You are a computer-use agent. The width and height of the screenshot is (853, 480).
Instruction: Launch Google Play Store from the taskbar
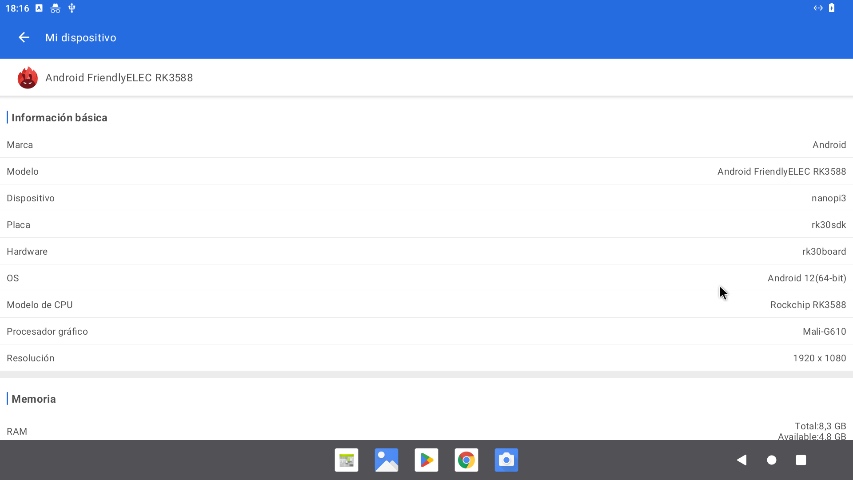pyautogui.click(x=426, y=460)
